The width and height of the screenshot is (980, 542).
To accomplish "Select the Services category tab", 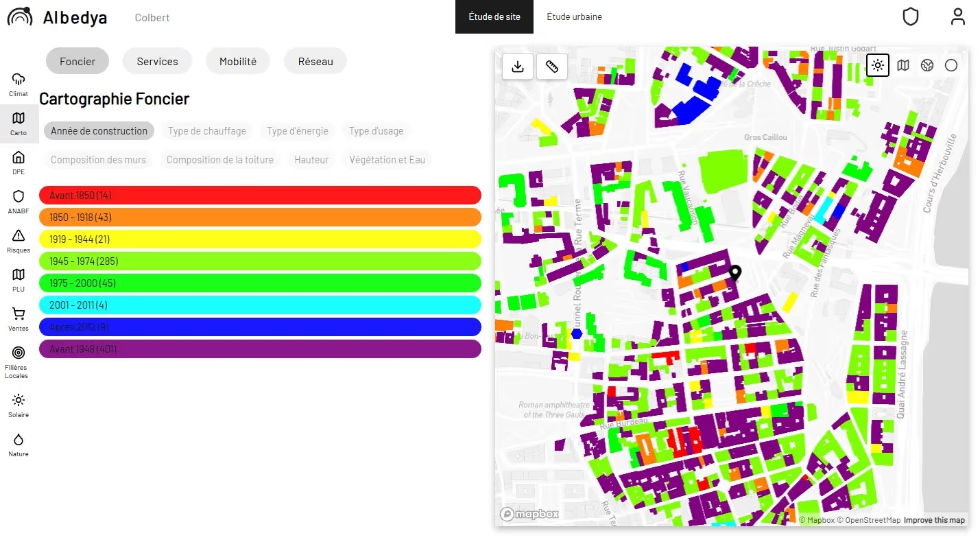I will pos(157,61).
